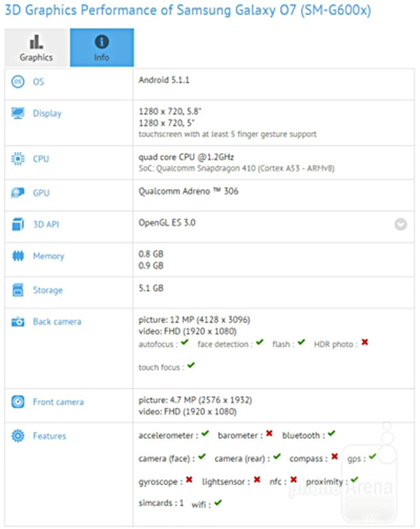The height and width of the screenshot is (529, 420).
Task: Expand the OpenGL ES 3.0 details
Action: click(x=400, y=225)
